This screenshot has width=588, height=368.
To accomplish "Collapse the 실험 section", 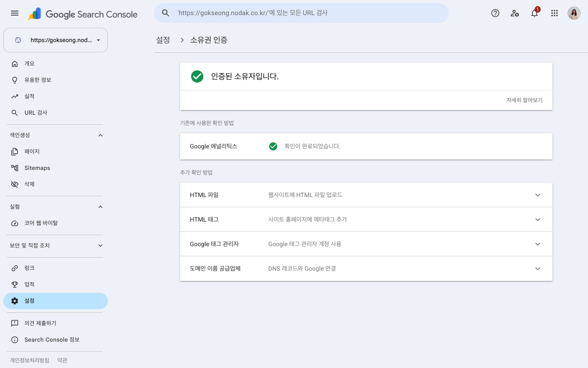I will (100, 207).
